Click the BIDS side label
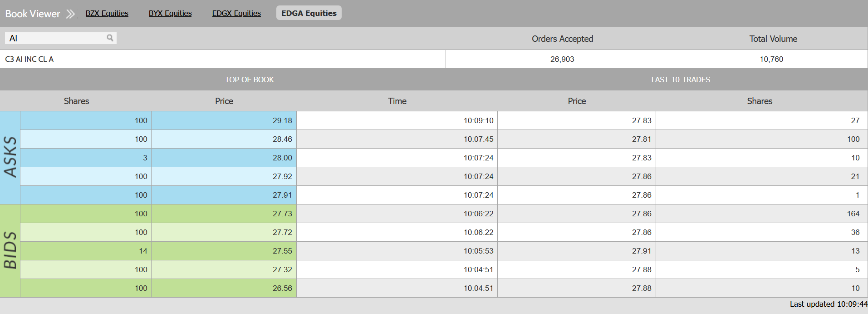868x314 pixels. [x=10, y=250]
